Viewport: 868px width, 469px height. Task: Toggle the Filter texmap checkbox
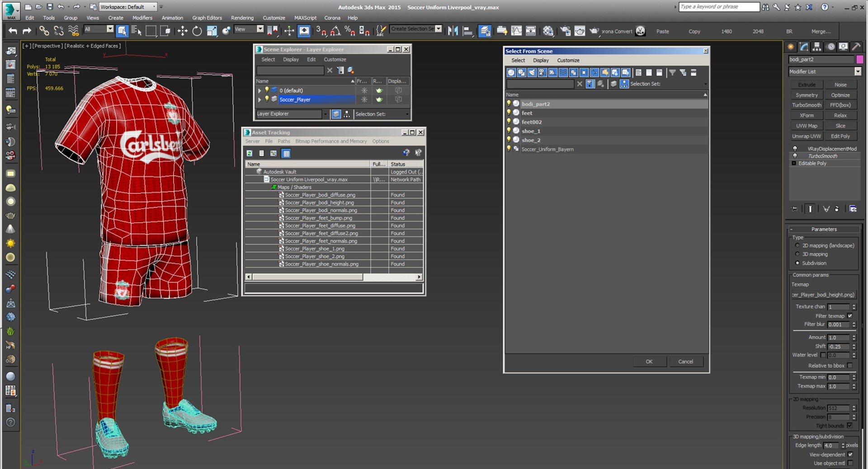(x=850, y=316)
